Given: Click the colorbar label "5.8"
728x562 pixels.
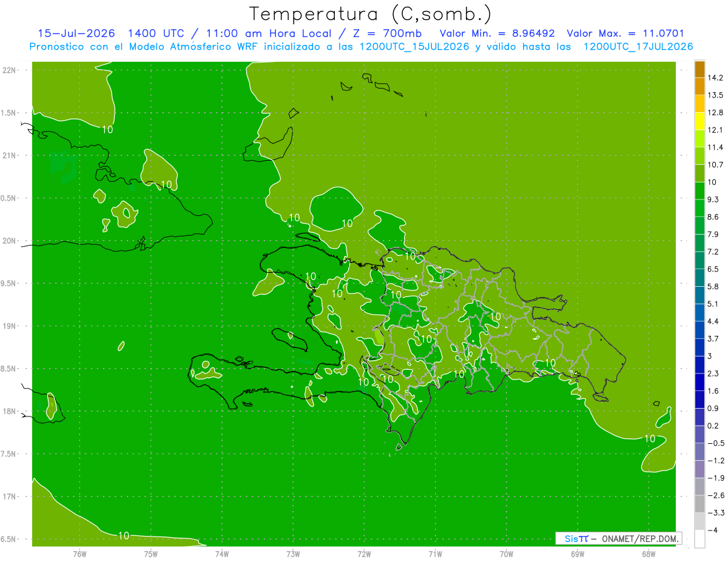Looking at the screenshot, I should pos(713,286).
